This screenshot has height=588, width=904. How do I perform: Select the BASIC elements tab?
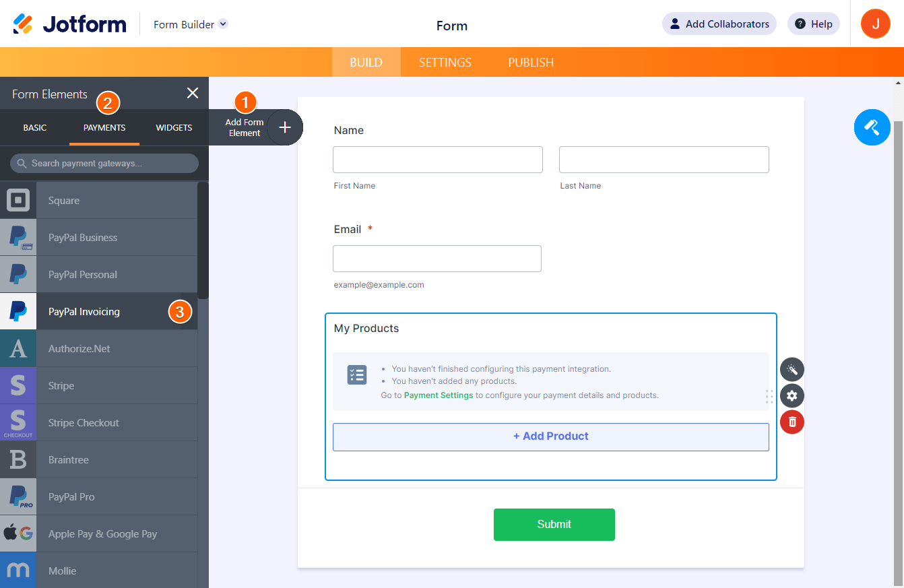(35, 127)
